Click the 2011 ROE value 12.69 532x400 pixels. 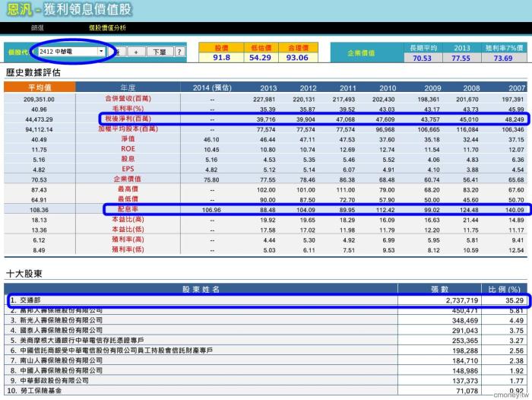tap(347, 150)
